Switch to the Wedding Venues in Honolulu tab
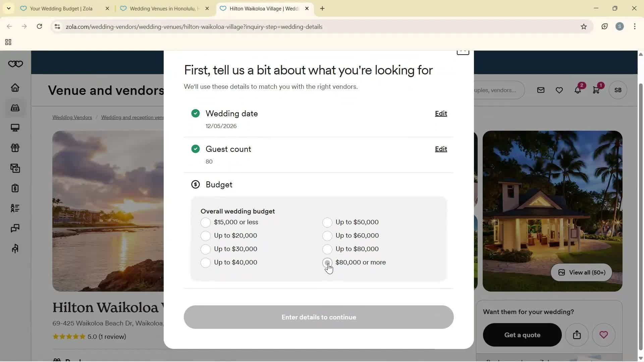The width and height of the screenshot is (644, 362). click(x=161, y=8)
